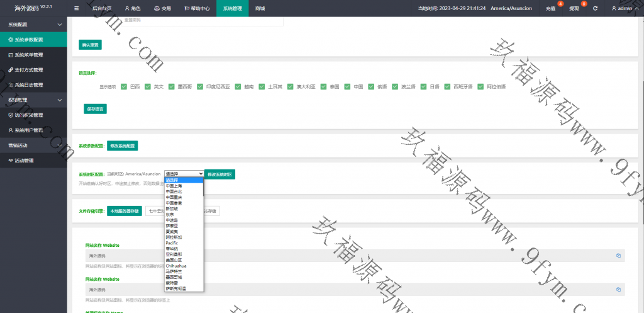Click the copy icon beside first website name field
The height and width of the screenshot is (313, 644).
click(x=618, y=256)
